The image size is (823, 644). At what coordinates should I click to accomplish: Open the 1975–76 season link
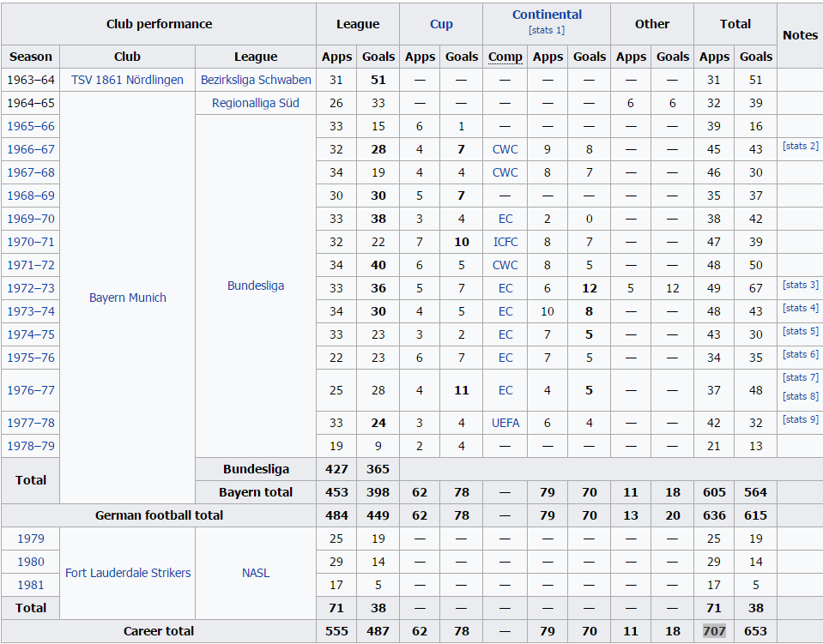(x=30, y=357)
